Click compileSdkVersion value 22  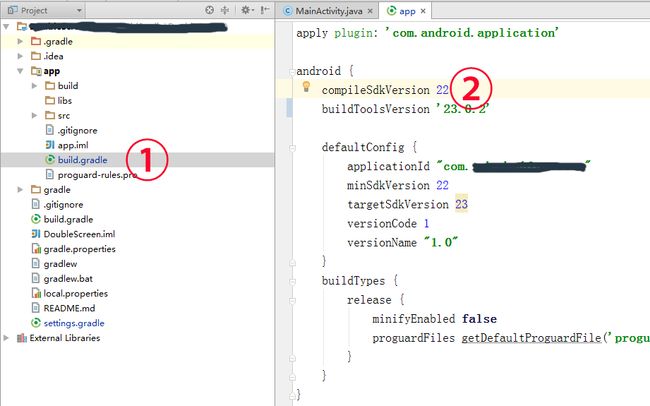pos(442,90)
